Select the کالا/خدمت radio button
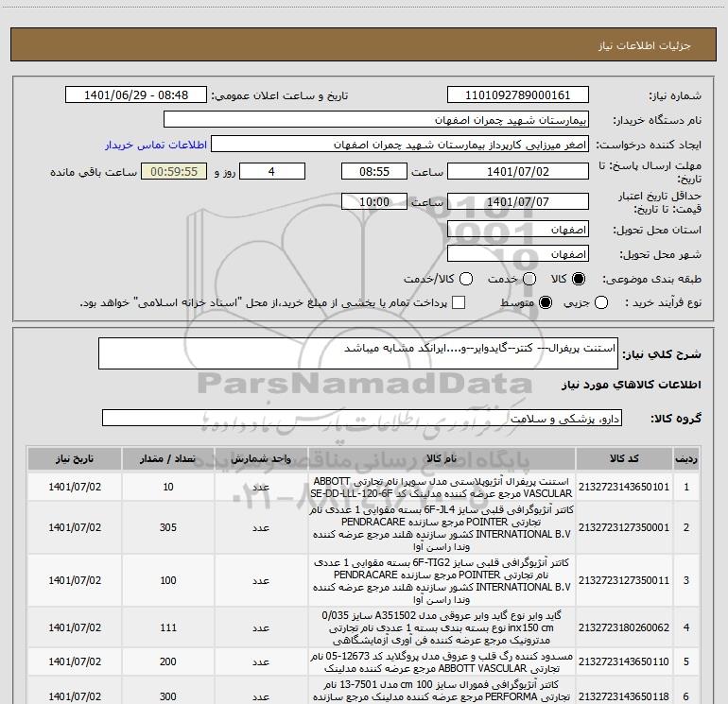Image resolution: width=728 pixels, height=704 pixels. point(466,279)
